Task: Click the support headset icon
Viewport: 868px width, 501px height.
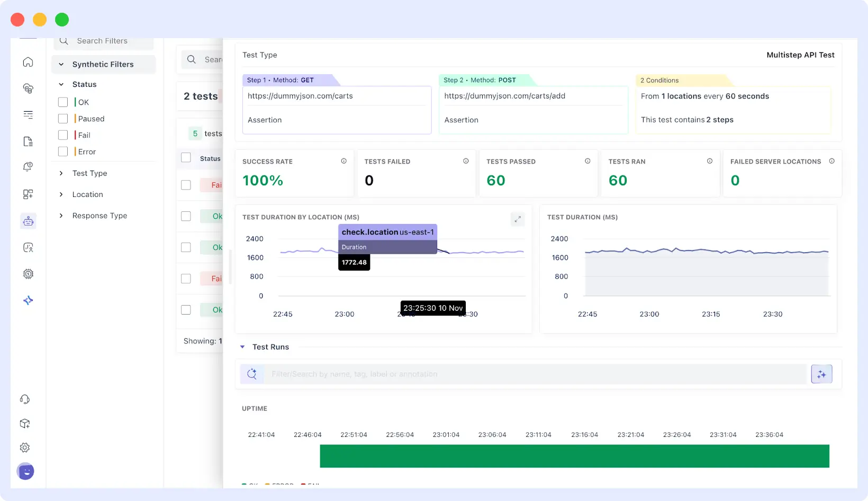Action: pos(25,399)
